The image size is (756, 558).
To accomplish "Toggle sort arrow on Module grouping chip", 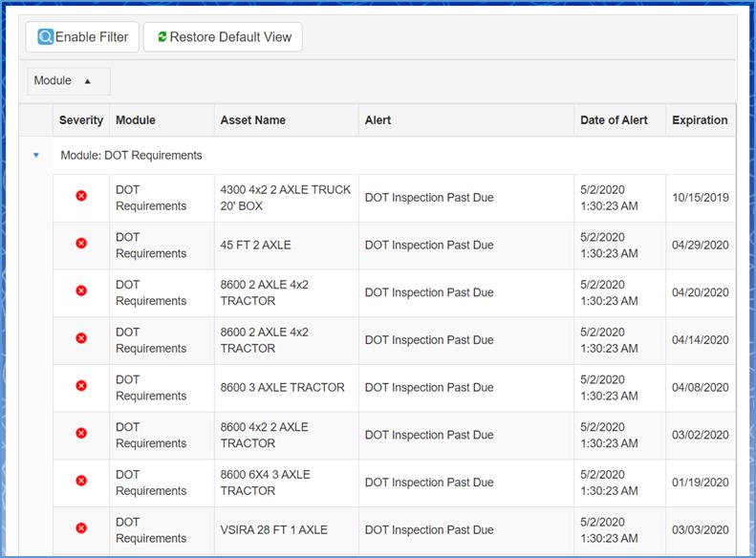I will (88, 81).
